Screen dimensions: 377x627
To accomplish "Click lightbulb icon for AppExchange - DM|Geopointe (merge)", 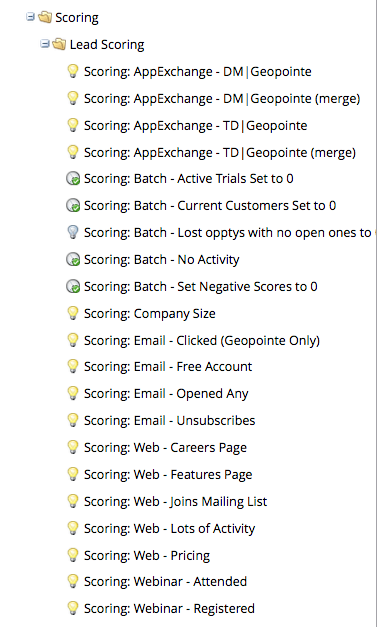I will tap(73, 98).
